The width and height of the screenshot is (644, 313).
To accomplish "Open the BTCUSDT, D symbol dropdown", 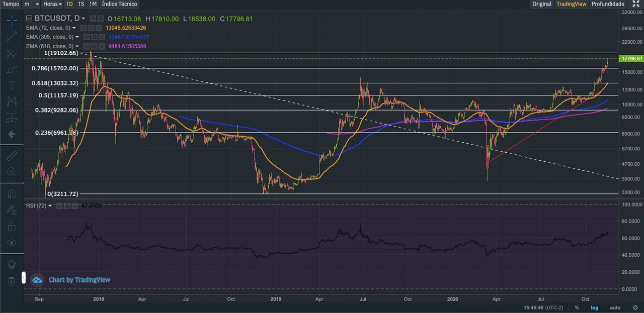I will pyautogui.click(x=84, y=19).
